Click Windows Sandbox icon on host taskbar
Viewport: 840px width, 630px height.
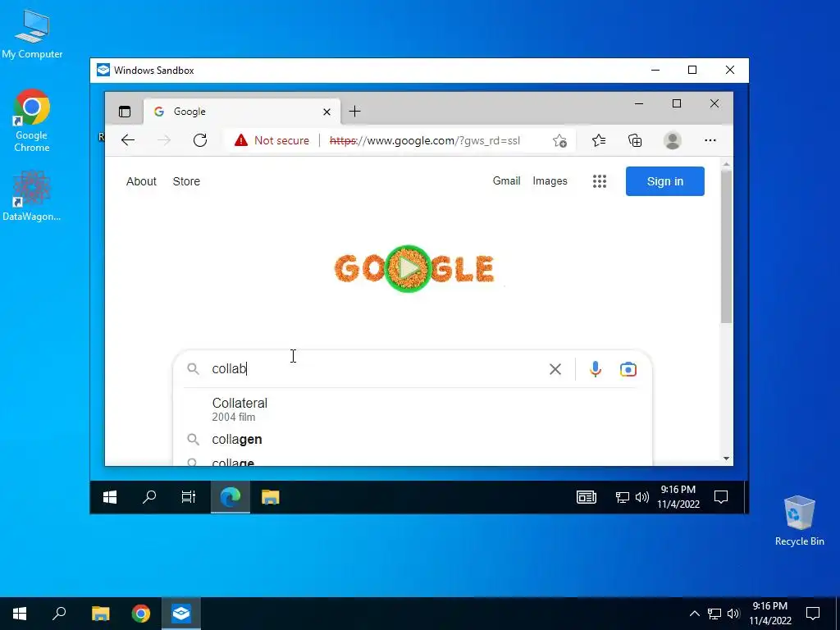181,614
